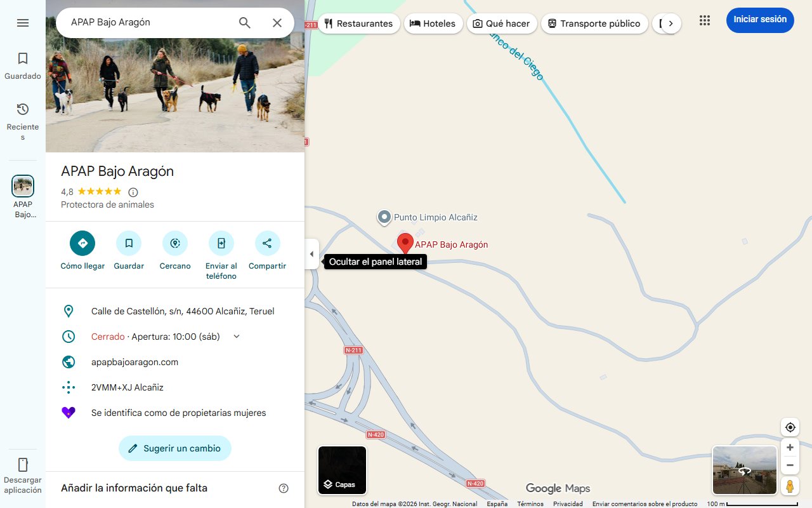Center the map with the my-location icon
The height and width of the screenshot is (508, 812).
[x=790, y=427]
